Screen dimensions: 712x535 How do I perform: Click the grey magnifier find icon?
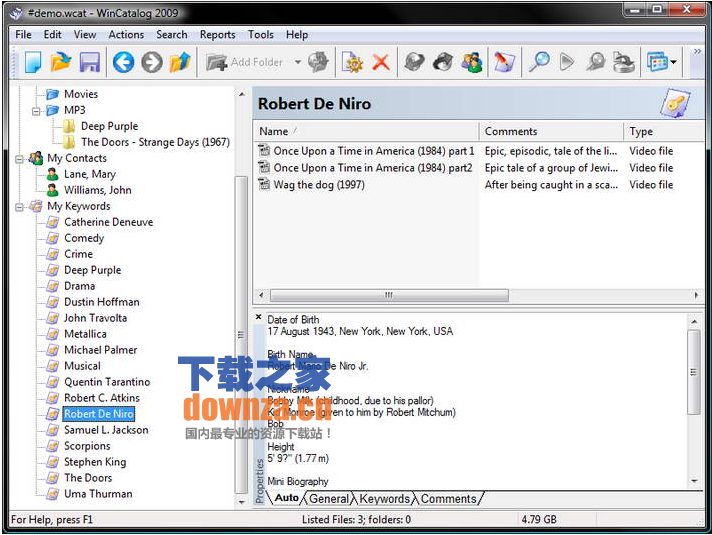pyautogui.click(x=595, y=62)
